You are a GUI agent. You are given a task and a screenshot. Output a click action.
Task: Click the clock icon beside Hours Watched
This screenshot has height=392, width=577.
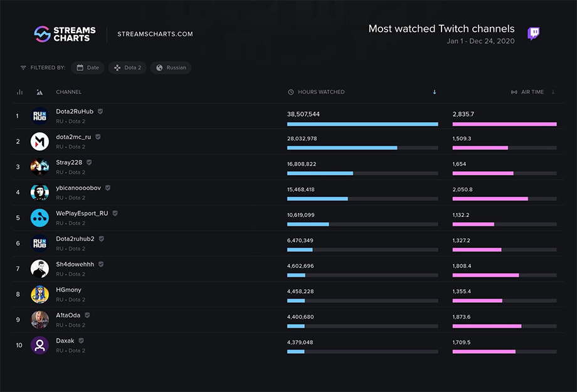[291, 92]
